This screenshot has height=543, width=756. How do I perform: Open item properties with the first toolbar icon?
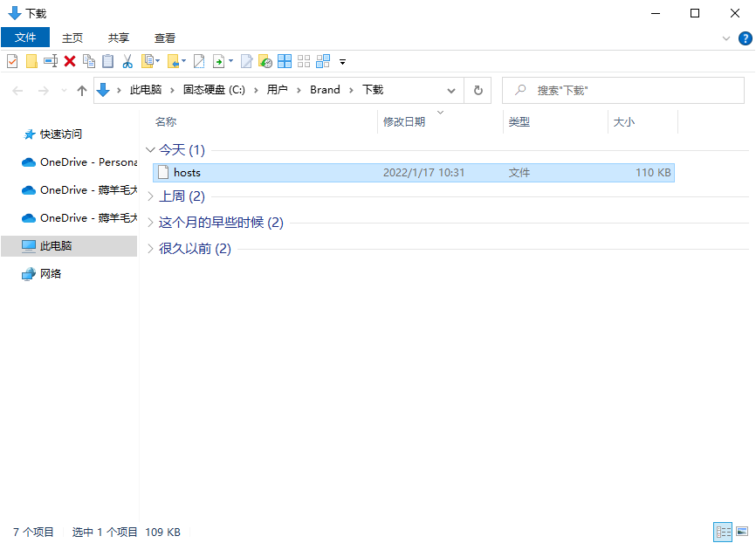pos(12,61)
